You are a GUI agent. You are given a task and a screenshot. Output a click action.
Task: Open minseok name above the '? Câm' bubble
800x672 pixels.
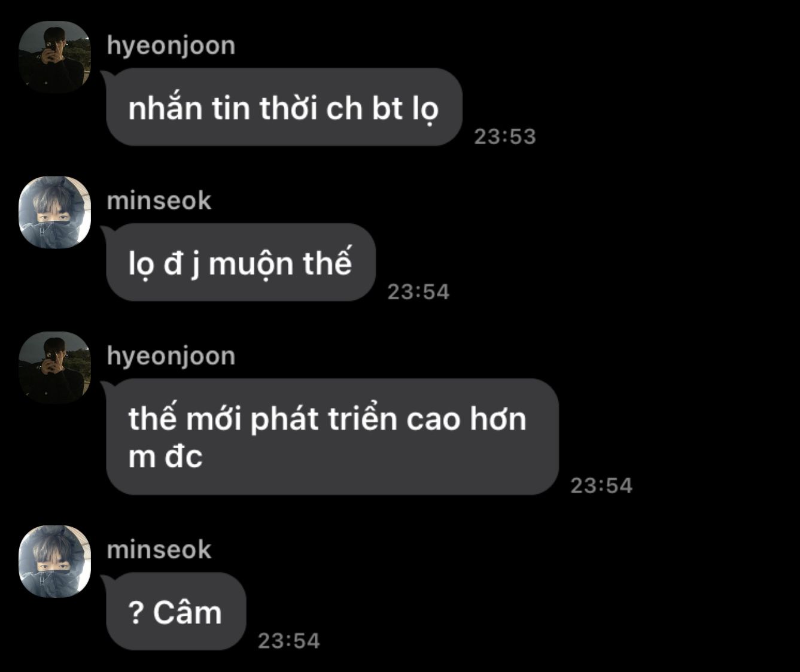point(159,549)
